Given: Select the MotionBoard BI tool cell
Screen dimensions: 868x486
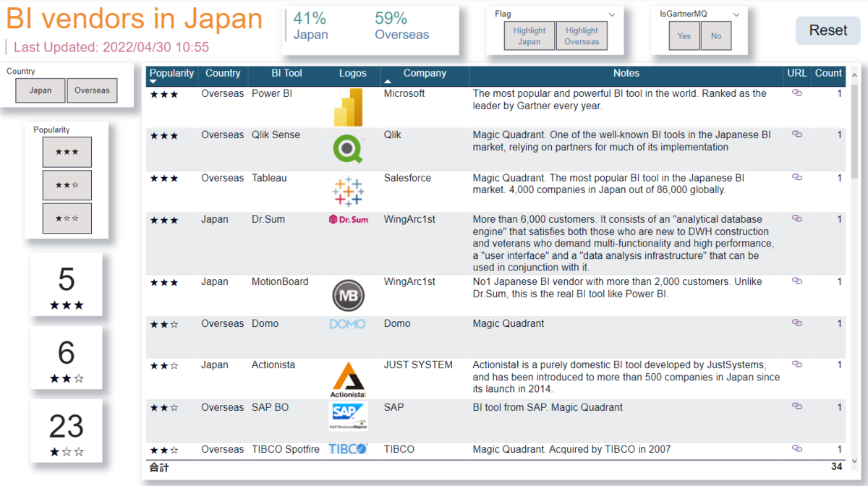Looking at the screenshot, I should [280, 281].
